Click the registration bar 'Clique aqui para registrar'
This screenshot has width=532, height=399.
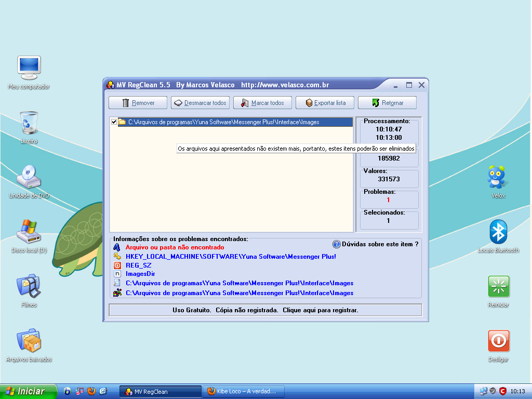coord(265,310)
